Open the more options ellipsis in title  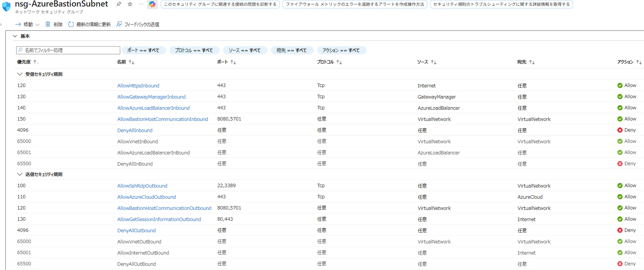(x=141, y=4)
